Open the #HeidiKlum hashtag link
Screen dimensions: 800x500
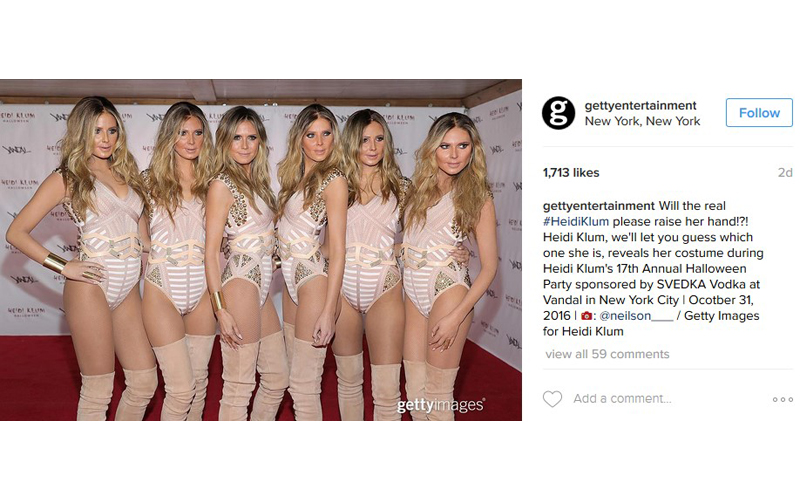click(576, 221)
